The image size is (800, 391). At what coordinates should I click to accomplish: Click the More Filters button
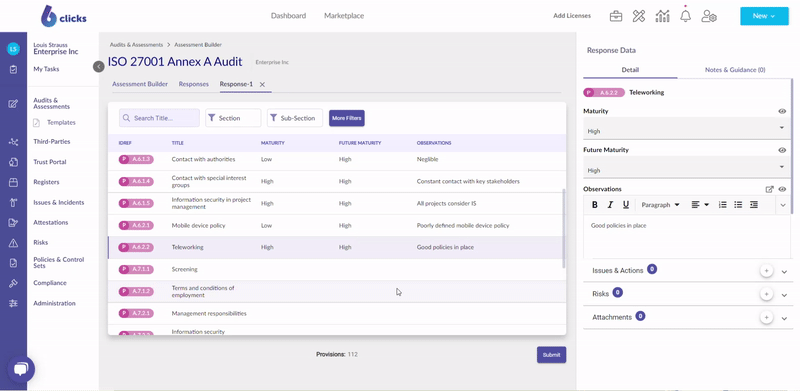click(346, 118)
